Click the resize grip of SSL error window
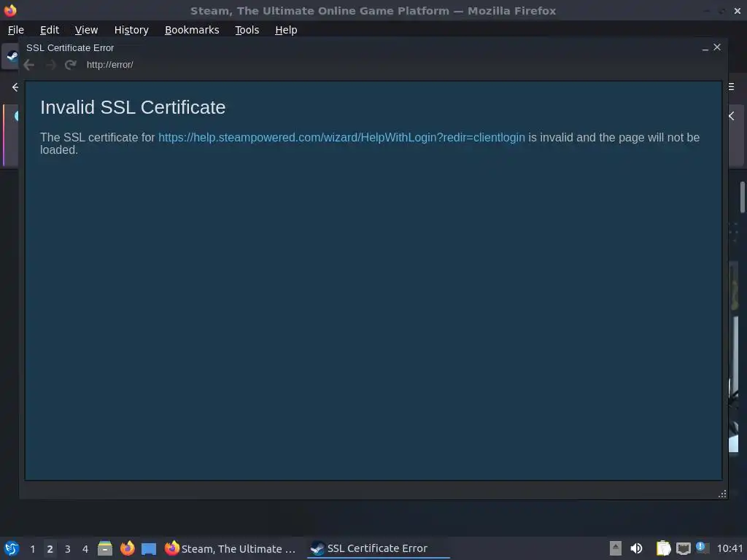This screenshot has width=747, height=560. click(x=722, y=494)
